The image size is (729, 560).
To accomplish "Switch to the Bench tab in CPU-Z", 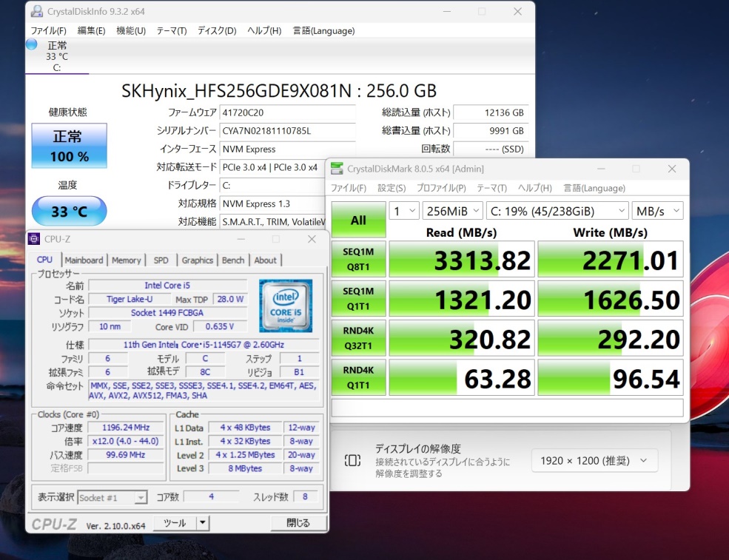I will (233, 260).
